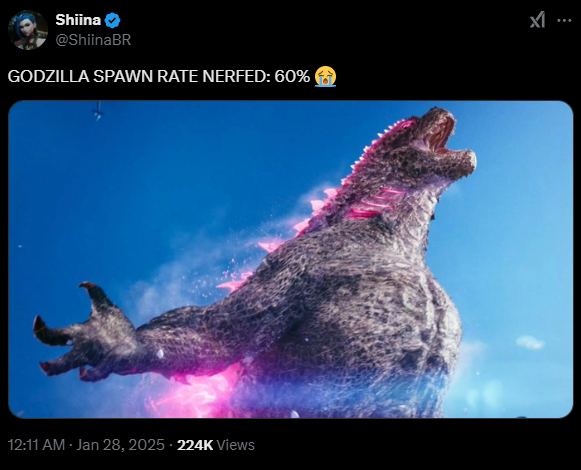Viewport: 581px width, 470px height.
Task: Click the words SPAWN RATE NERFED
Action: (182, 76)
